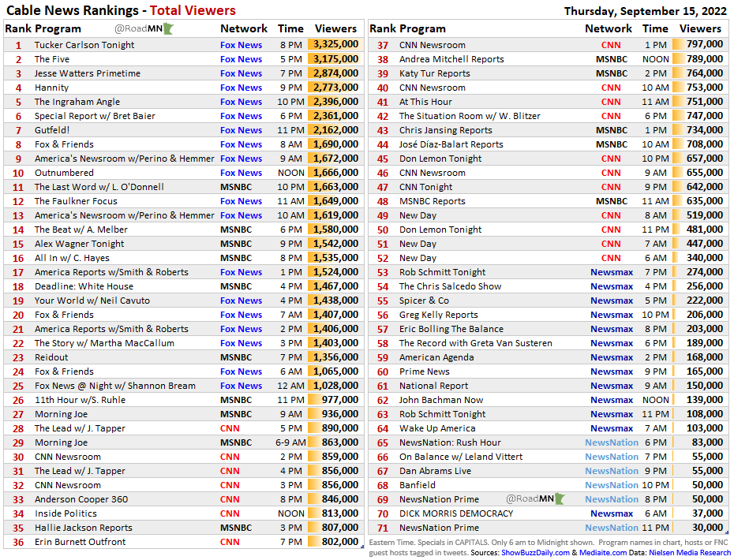Click the 'Viewers' column header on right table
Screen dimensions: 734x560
pos(700,28)
